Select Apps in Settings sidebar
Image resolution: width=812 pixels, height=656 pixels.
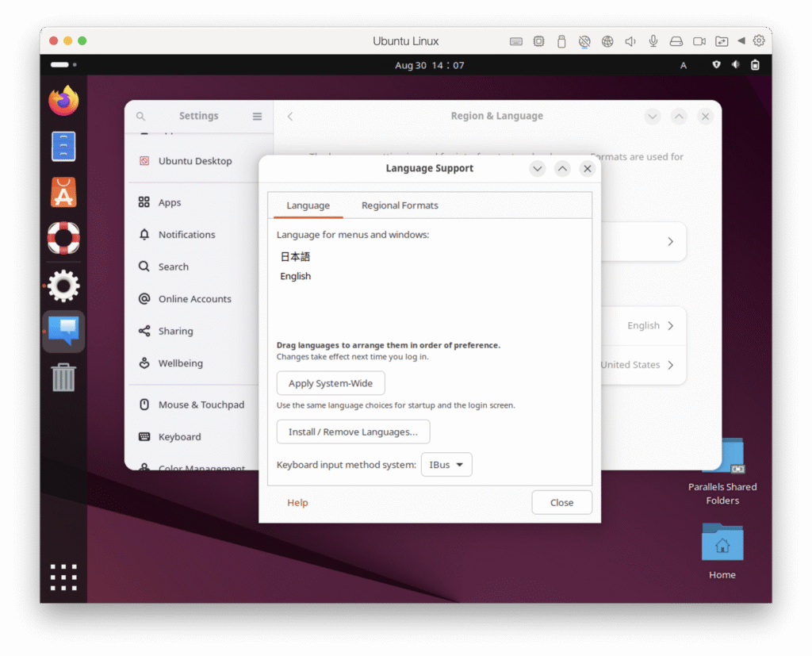[195, 202]
